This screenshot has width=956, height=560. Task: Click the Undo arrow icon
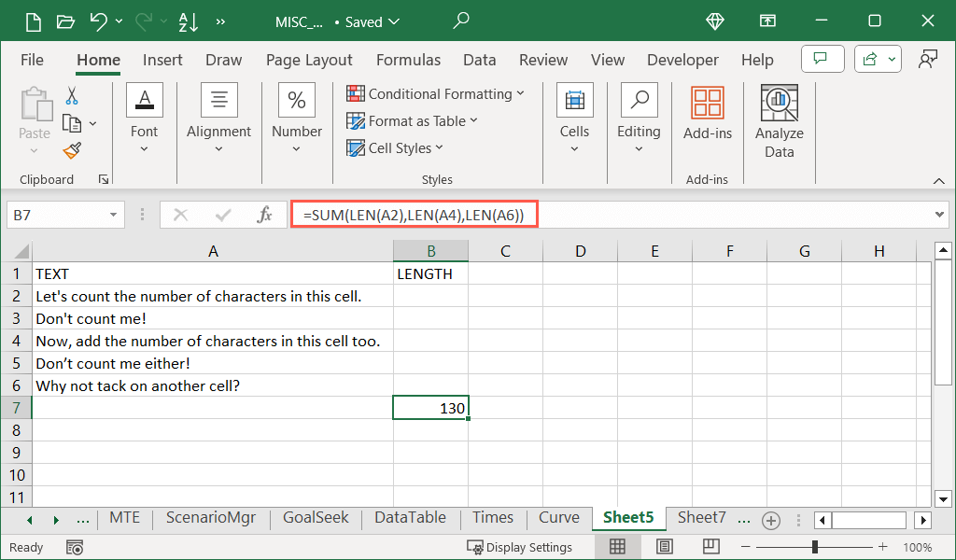(99, 21)
